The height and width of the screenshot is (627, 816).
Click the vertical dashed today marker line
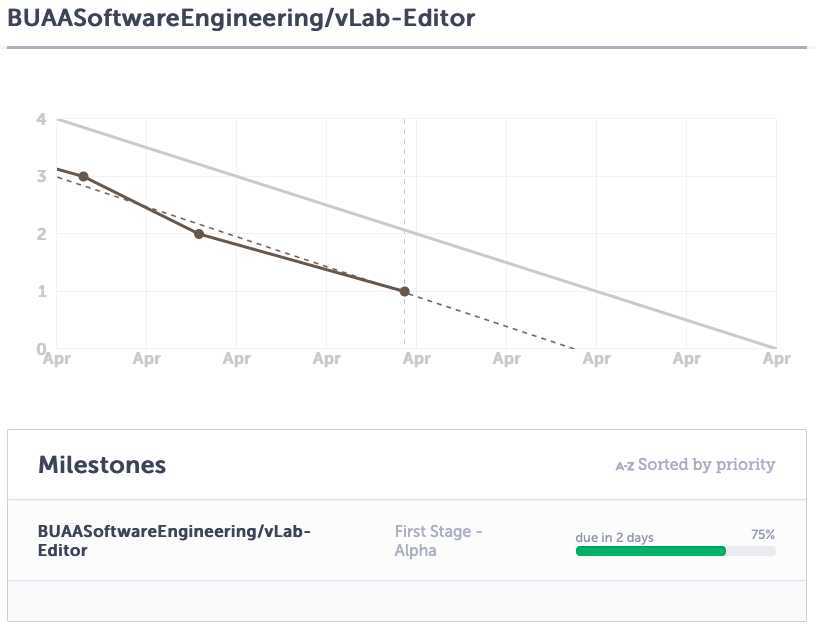(404, 200)
